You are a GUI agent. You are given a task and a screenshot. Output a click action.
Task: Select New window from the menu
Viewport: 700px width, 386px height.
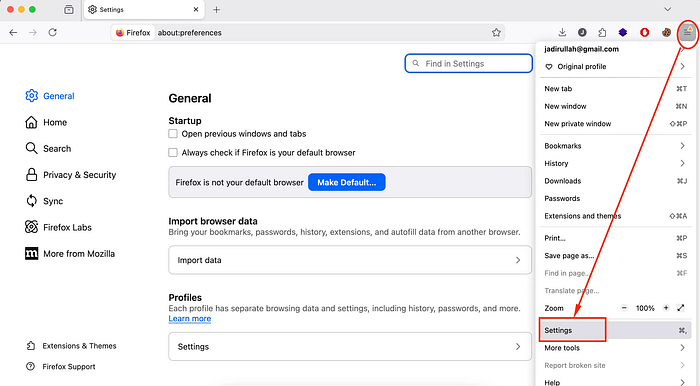(x=616, y=106)
